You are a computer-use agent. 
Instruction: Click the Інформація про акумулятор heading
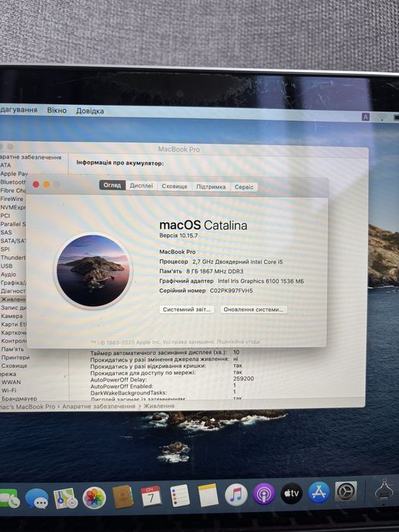[x=120, y=163]
